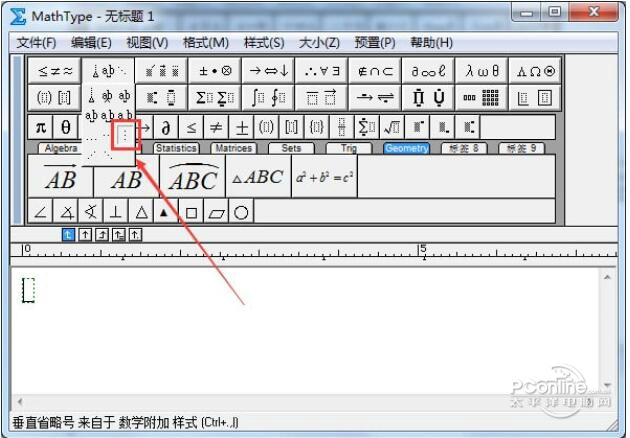The width and height of the screenshot is (630, 438).
Task: Insert the perpendicular symbol
Action: point(116,212)
